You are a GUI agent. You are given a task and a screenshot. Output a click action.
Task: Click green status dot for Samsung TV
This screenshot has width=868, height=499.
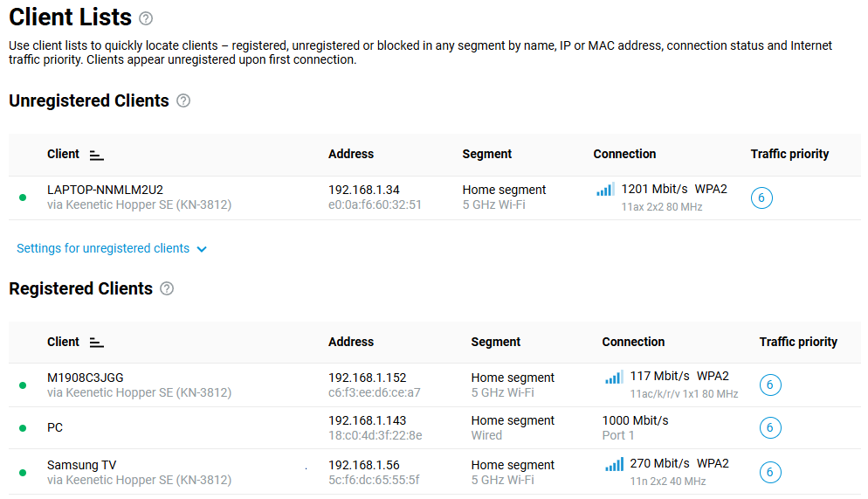pyautogui.click(x=23, y=472)
